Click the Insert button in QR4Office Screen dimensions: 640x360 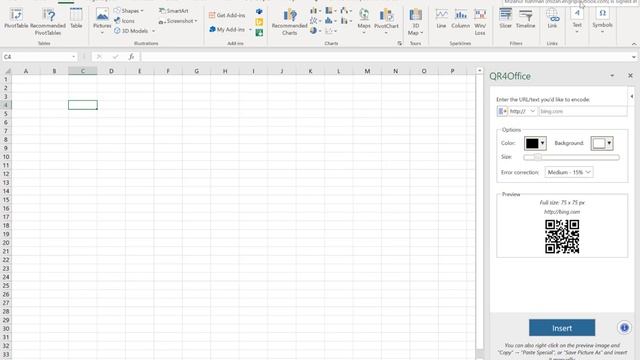coord(562,328)
